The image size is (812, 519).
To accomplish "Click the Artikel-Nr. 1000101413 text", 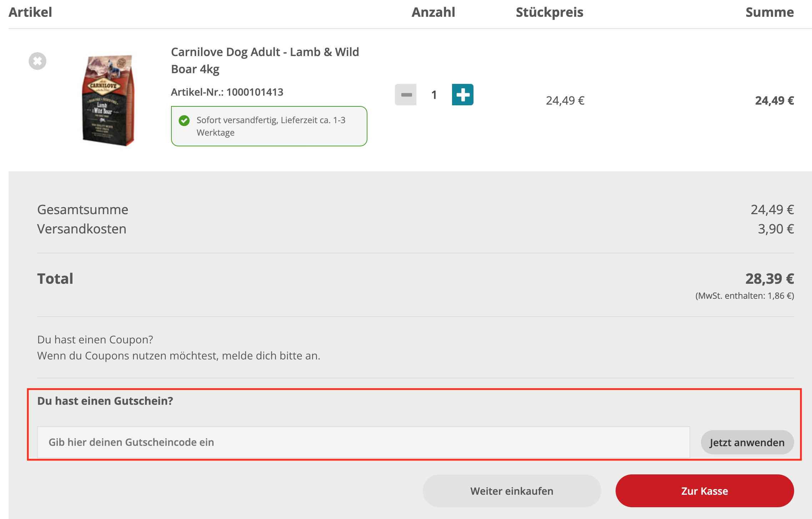I will tap(227, 92).
